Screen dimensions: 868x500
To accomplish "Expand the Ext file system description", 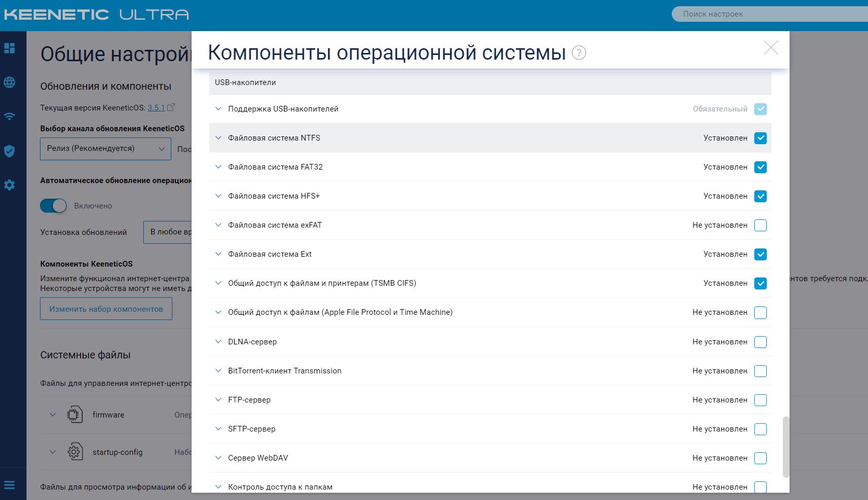I will click(x=218, y=254).
